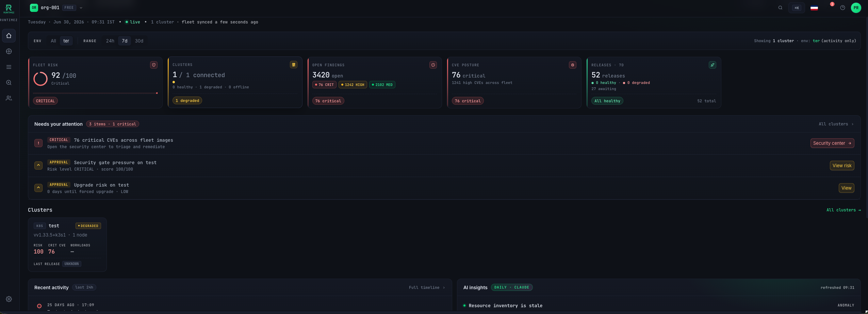Screen dimensions: 868x314
Task: Click View button on Upgrade risk row
Action: pyautogui.click(x=846, y=188)
